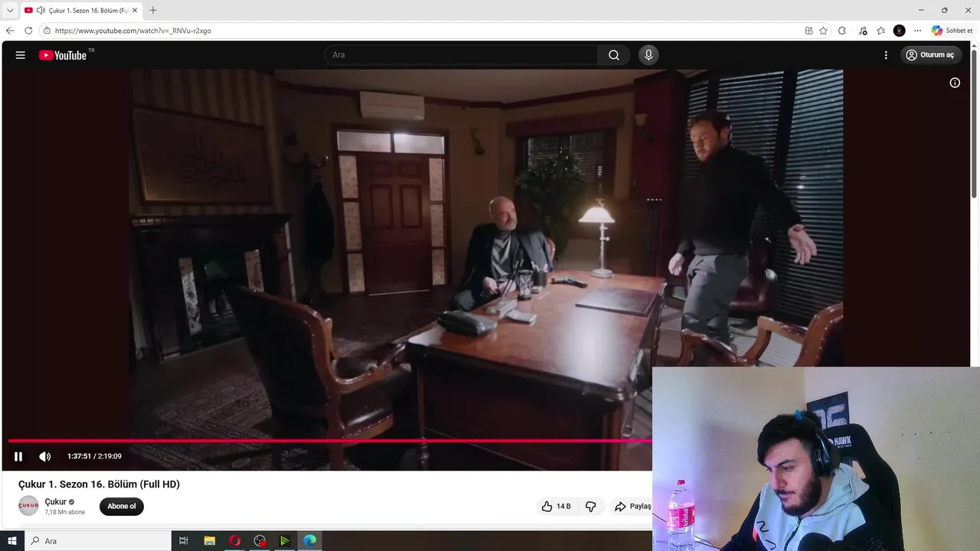Screen dimensions: 980x551
Task: Seek on the red video progress bar
Action: pyautogui.click(x=330, y=441)
